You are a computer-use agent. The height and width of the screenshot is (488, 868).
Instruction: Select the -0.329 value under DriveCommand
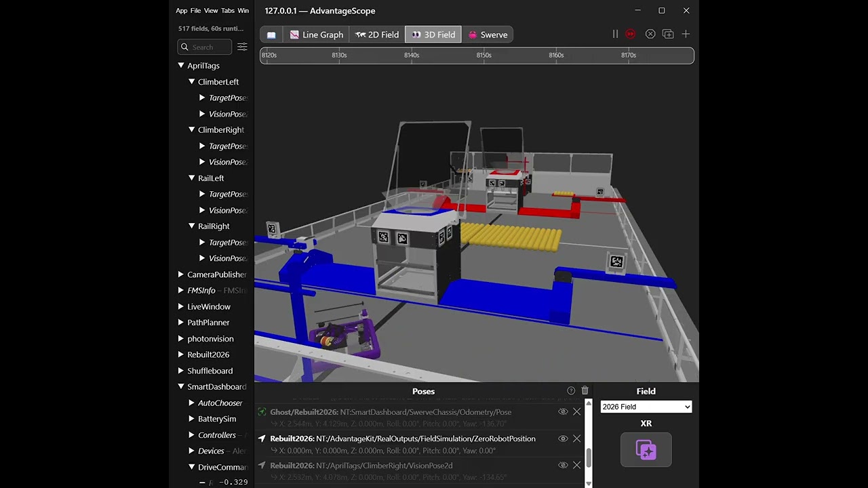pos(233,482)
